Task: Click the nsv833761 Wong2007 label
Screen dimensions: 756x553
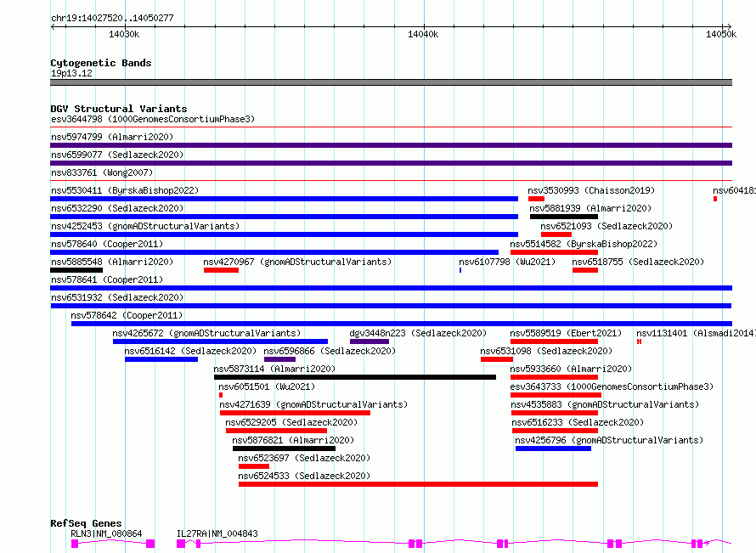Action: 102,172
